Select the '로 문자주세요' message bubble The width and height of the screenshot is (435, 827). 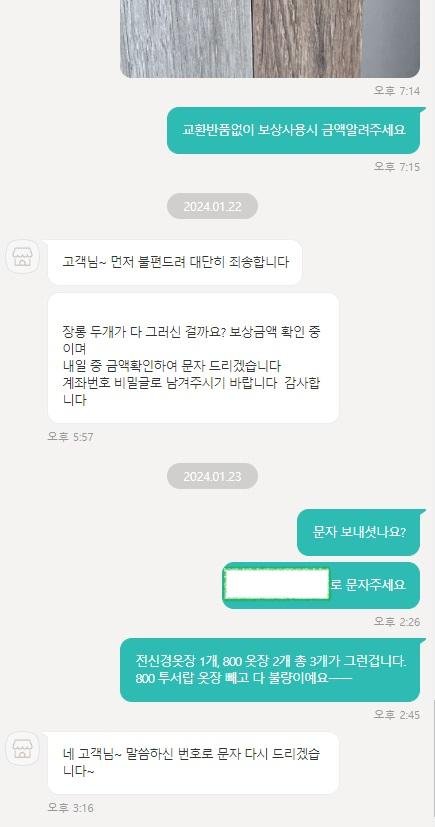click(321, 585)
